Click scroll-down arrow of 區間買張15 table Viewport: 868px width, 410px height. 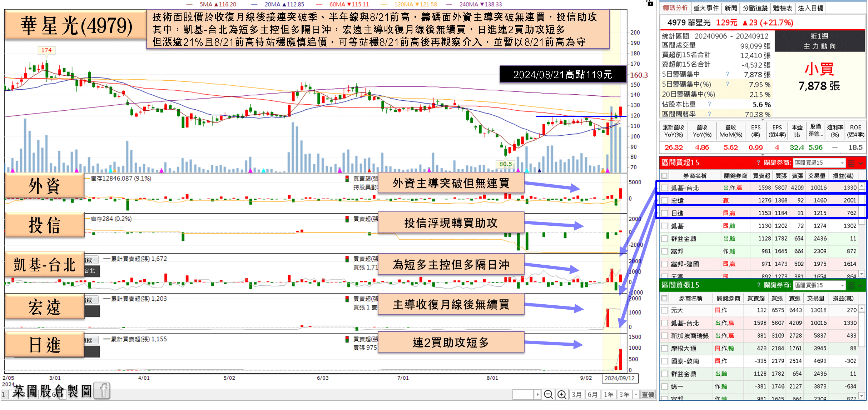862,395
